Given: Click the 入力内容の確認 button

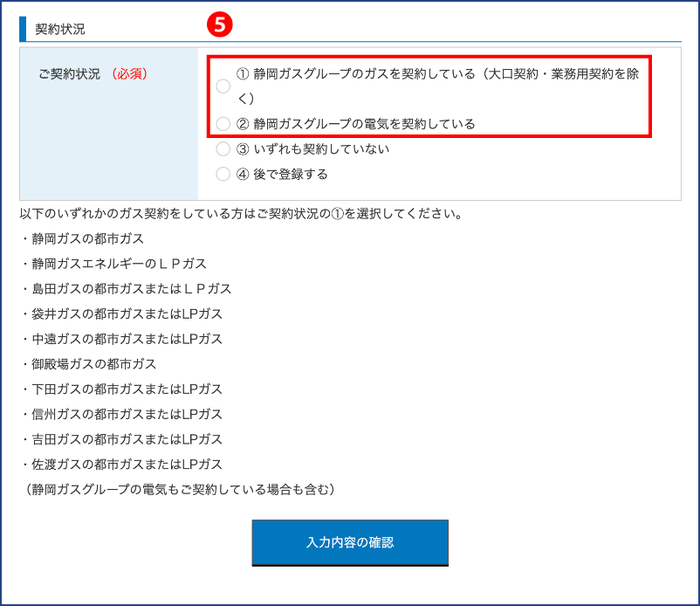Looking at the screenshot, I should [350, 542].
